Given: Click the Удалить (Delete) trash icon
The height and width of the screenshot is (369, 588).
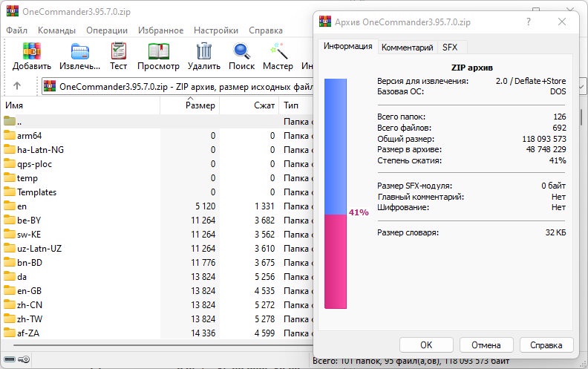Looking at the screenshot, I should coord(203,52).
